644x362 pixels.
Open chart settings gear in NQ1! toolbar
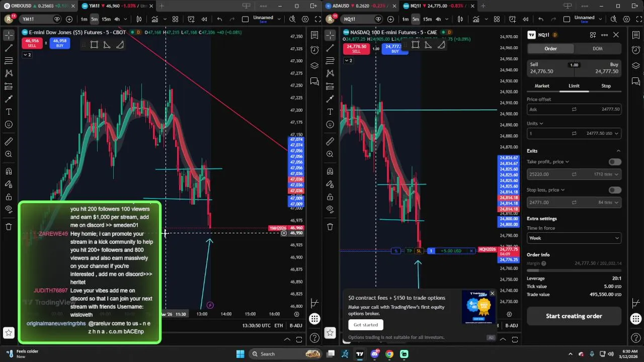[626, 19]
